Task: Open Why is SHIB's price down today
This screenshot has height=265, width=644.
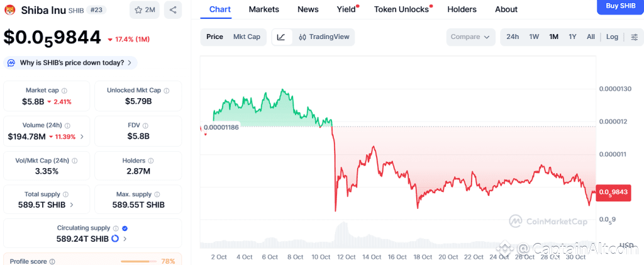Action: (x=71, y=63)
